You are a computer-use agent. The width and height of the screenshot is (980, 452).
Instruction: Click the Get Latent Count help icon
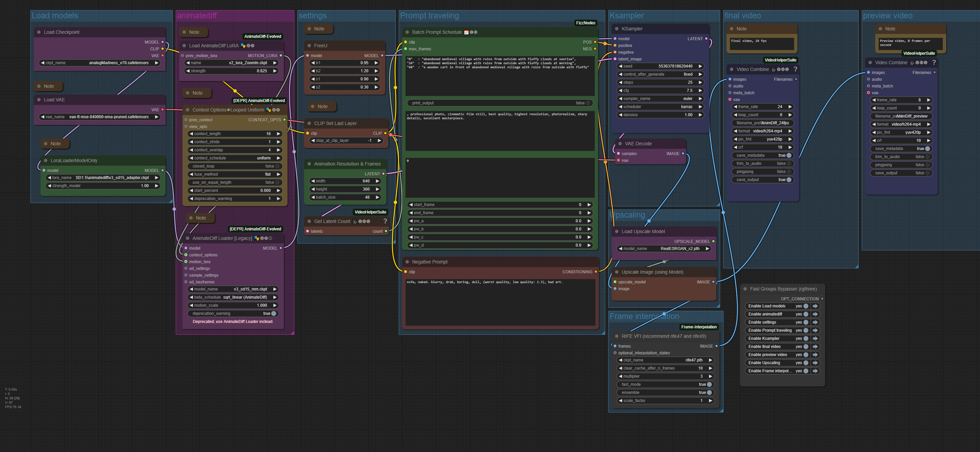385,221
